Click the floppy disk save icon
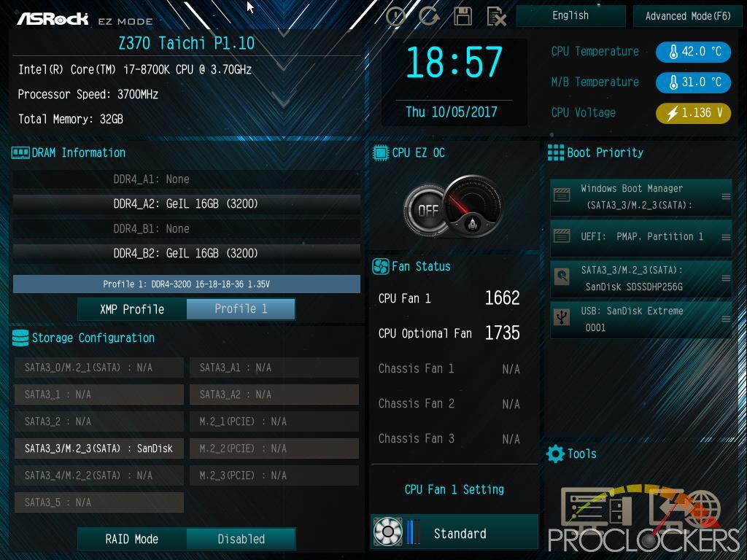This screenshot has width=747, height=560. [462, 17]
